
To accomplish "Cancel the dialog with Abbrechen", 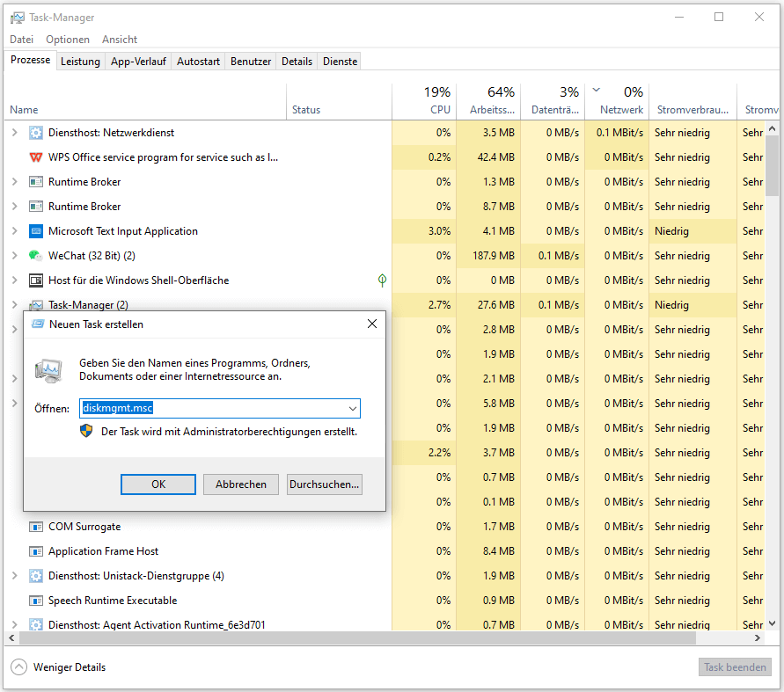I will coord(240,484).
